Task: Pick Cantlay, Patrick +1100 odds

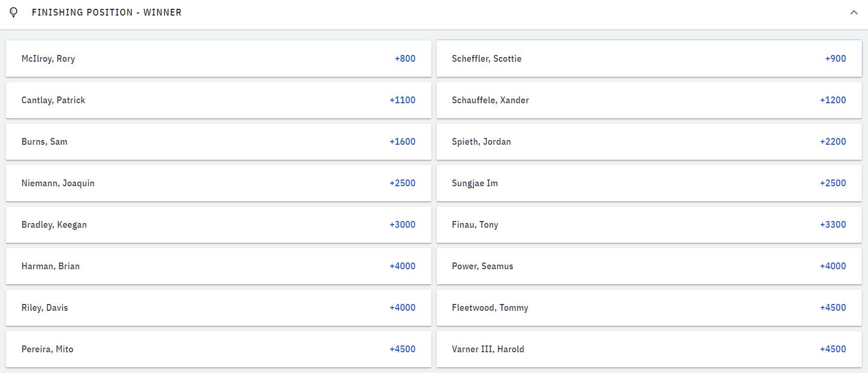Action: (218, 100)
